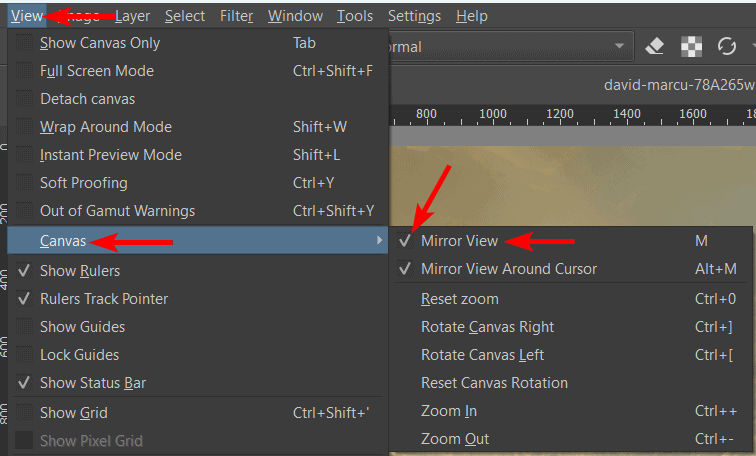This screenshot has width=756, height=456.
Task: Open the View menu
Action: coord(27,16)
